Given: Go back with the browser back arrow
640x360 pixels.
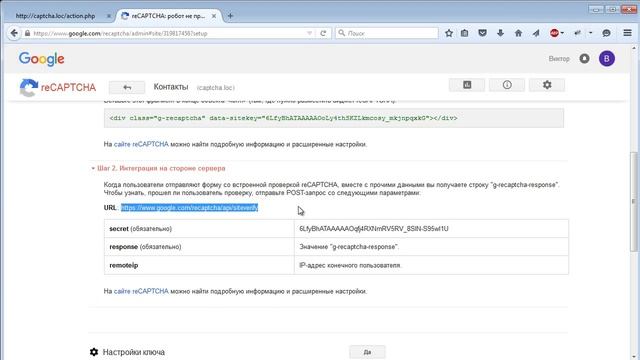Looking at the screenshot, I should 14,33.
